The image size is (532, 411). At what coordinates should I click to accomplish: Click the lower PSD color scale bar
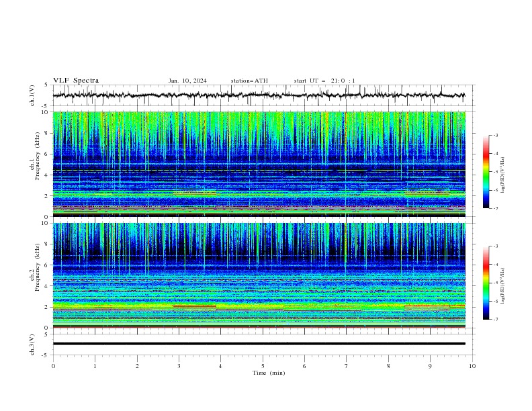[x=486, y=283]
